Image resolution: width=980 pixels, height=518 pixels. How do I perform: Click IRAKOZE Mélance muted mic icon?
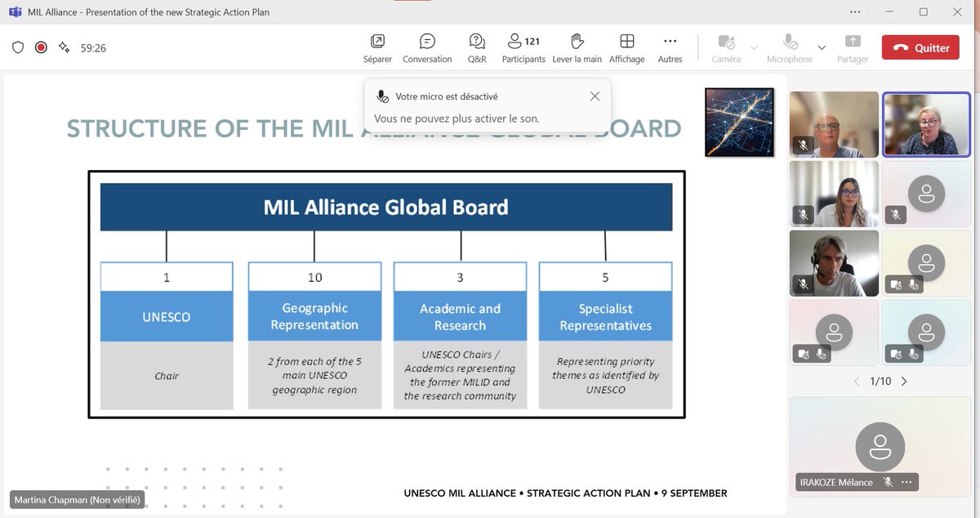point(888,482)
